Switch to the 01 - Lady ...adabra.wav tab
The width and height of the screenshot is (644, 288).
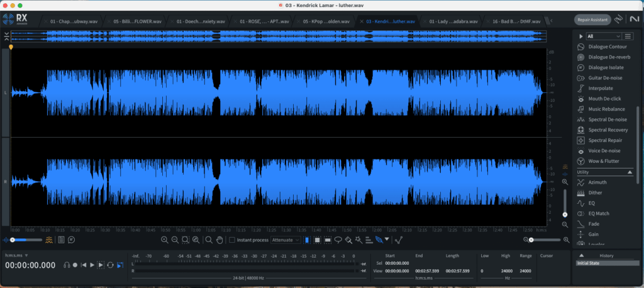point(450,21)
